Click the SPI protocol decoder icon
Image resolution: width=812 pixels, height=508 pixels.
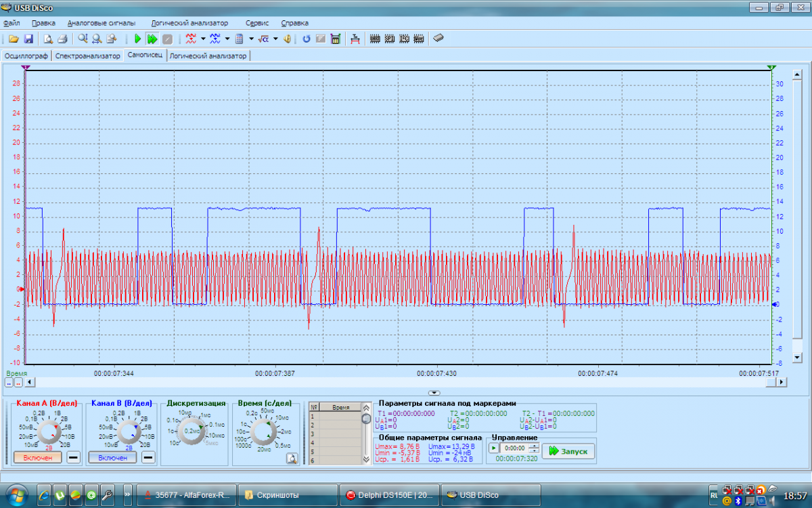click(x=390, y=39)
